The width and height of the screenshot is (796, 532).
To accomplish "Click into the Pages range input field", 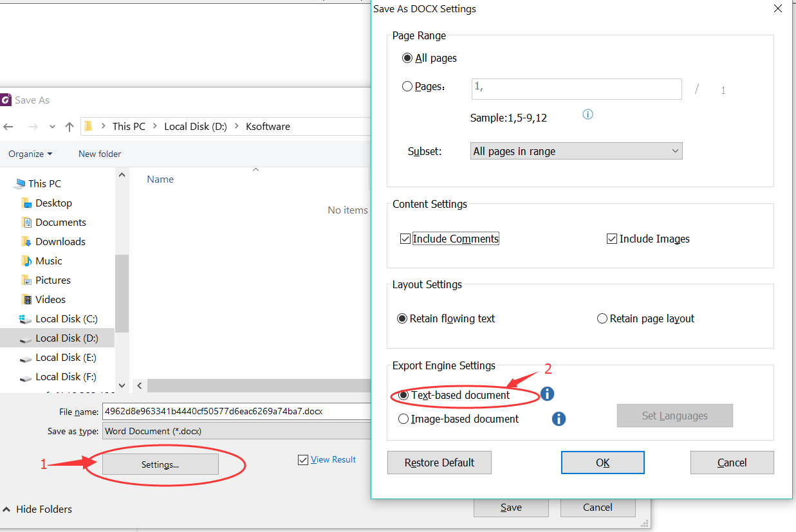I will click(577, 89).
